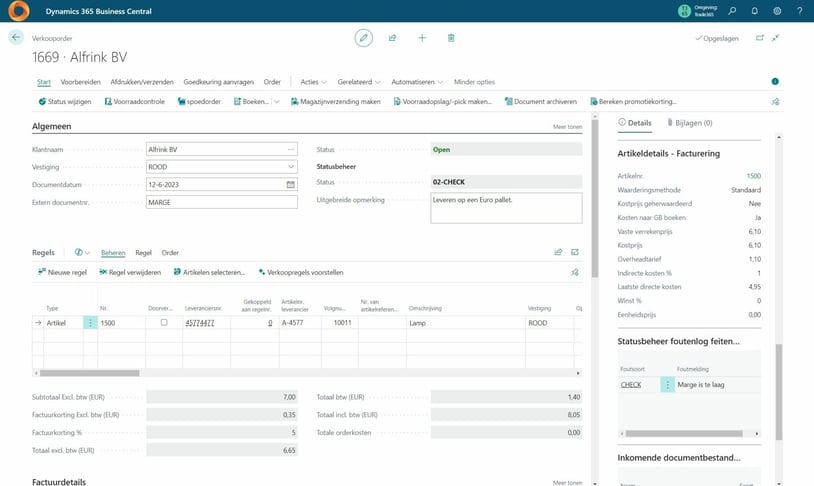Click Magazijnverzending maken

click(335, 102)
